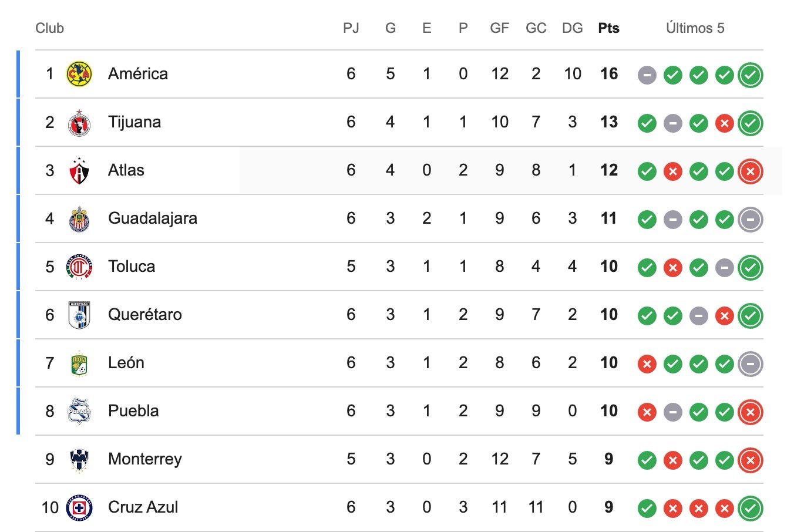Image resolution: width=794 pixels, height=532 pixels.
Task: Click the Toluca club crest
Action: click(79, 267)
